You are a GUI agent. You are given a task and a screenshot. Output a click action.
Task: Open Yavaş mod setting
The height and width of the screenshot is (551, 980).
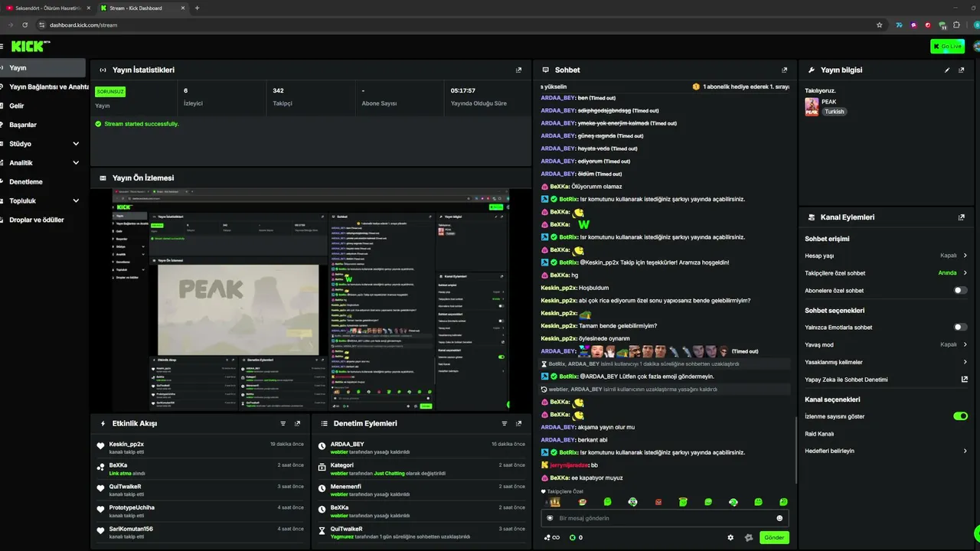pyautogui.click(x=886, y=344)
